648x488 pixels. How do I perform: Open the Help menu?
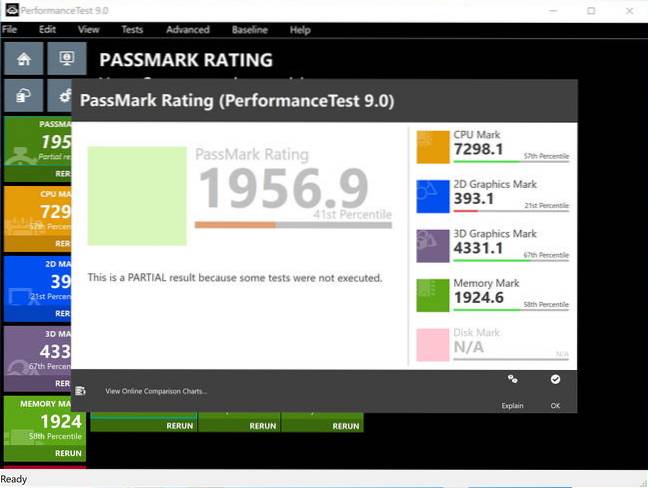pos(300,30)
